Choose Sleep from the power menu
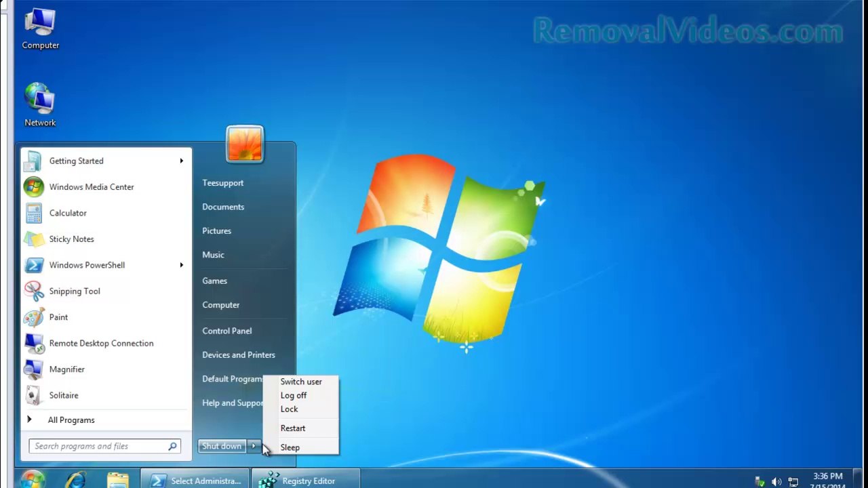 pos(290,447)
